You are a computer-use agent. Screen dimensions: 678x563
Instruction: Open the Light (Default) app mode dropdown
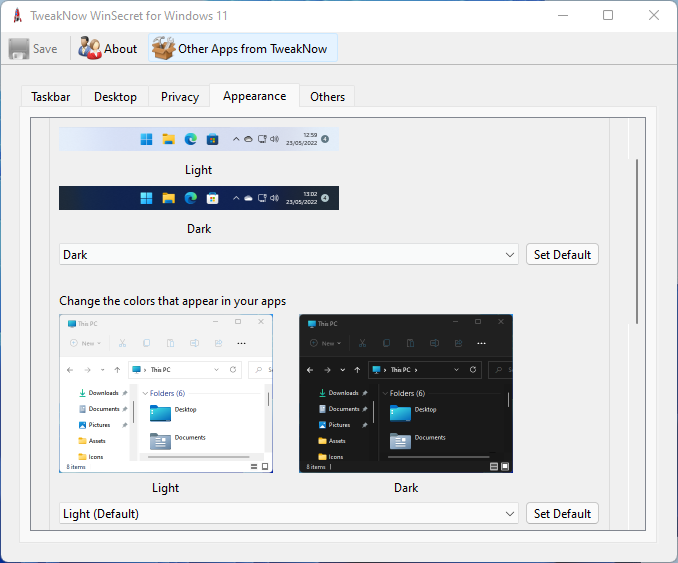(x=288, y=514)
